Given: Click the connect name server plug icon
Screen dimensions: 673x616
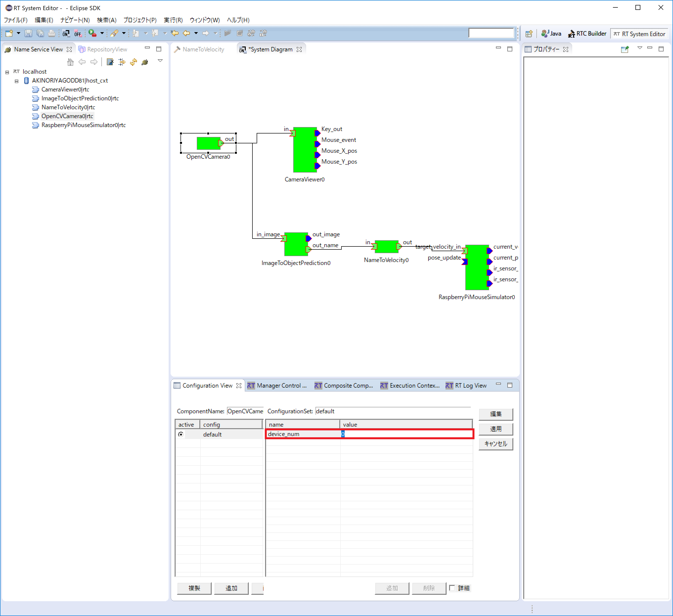Looking at the screenshot, I should tap(145, 62).
